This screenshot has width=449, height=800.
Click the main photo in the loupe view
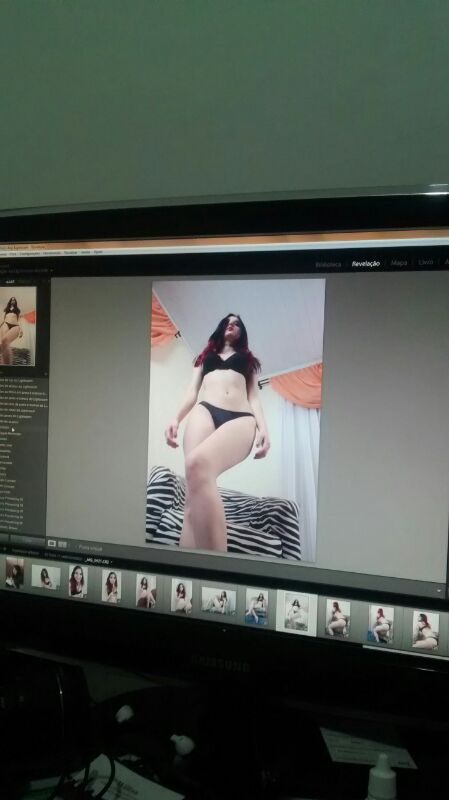coord(235,419)
